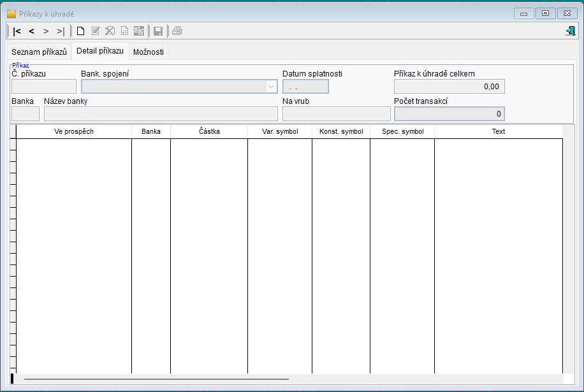Click the Ve prospěch column header
This screenshot has height=392, width=584.
click(x=74, y=131)
